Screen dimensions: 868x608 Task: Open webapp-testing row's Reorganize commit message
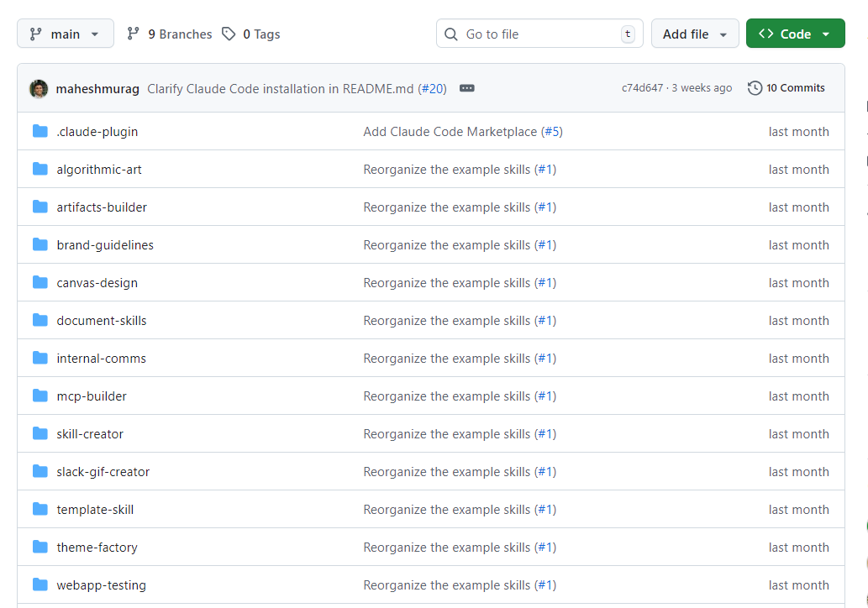click(x=447, y=585)
